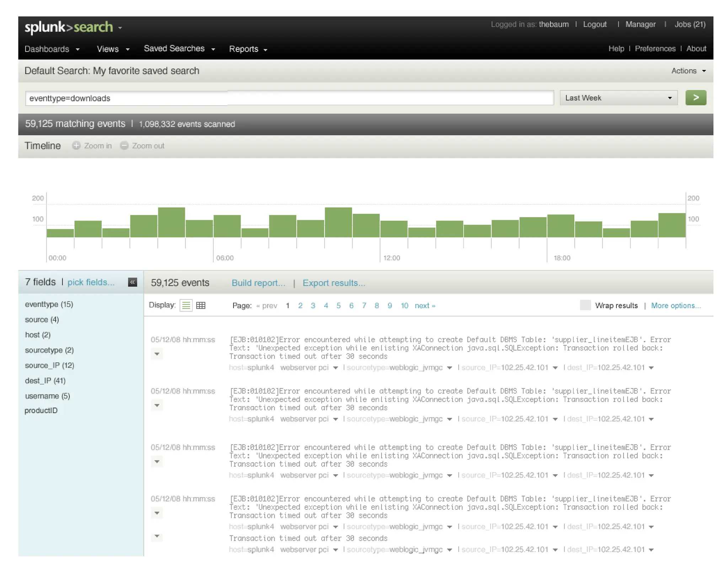The height and width of the screenshot is (562, 728).
Task: Switch to table display view icon
Action: 201,306
